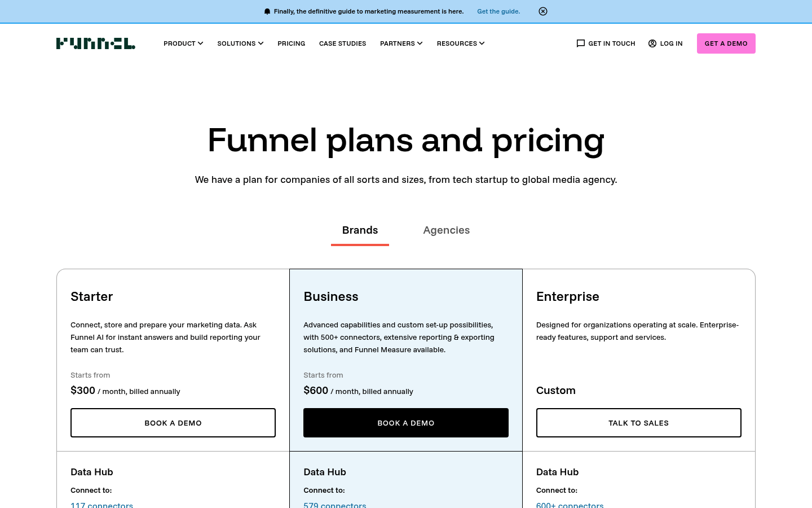Image resolution: width=812 pixels, height=508 pixels.
Task: Open the Get the guide link
Action: click(498, 11)
